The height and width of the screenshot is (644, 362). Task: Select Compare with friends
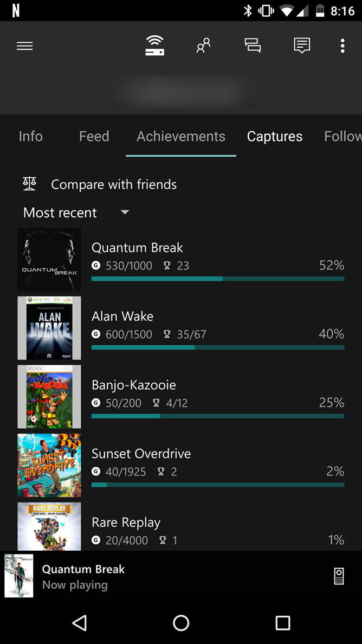tap(113, 184)
